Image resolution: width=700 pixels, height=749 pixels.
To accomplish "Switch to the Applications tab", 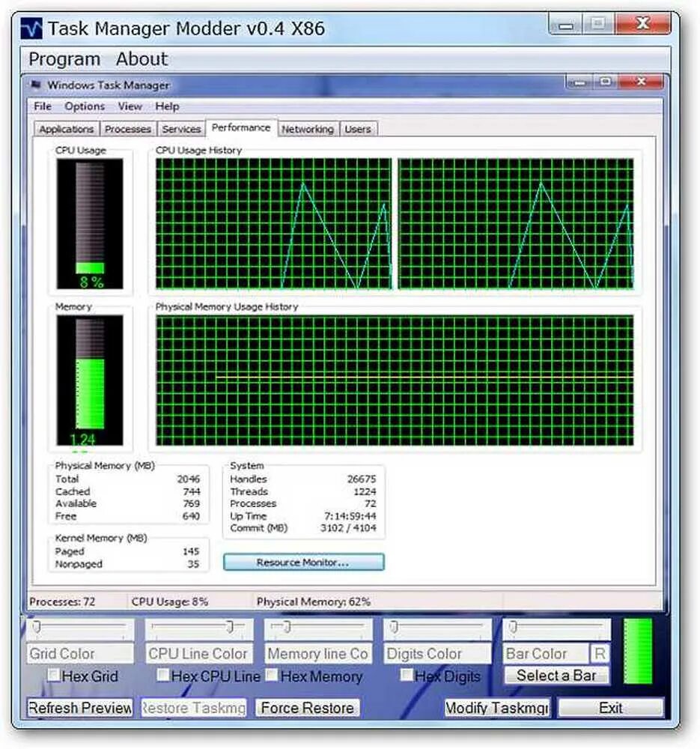I will tap(67, 129).
